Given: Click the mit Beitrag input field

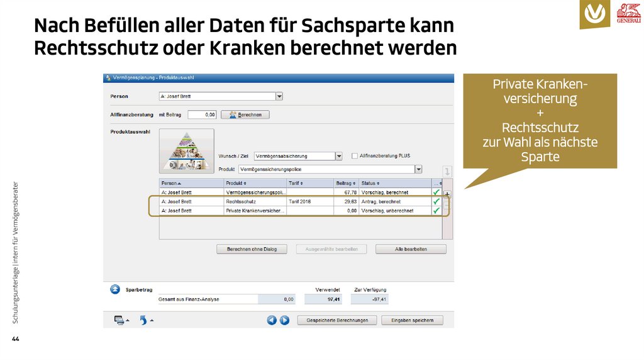Looking at the screenshot, I should click(202, 114).
